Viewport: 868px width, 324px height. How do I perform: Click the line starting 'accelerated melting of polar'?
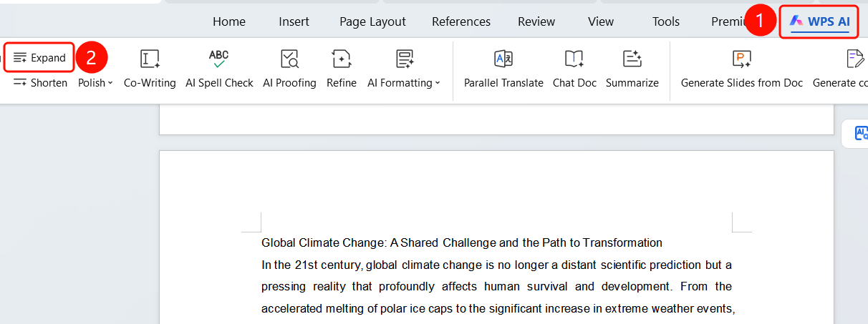coord(498,309)
